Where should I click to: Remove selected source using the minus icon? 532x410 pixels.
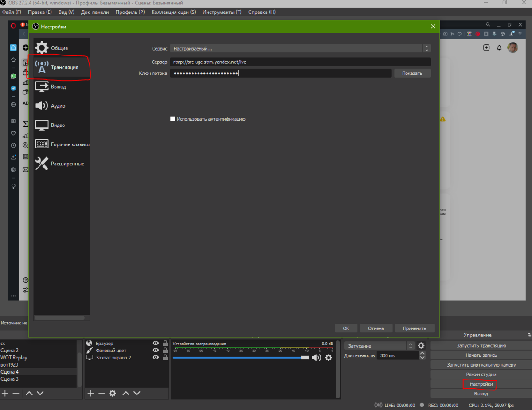click(x=101, y=393)
